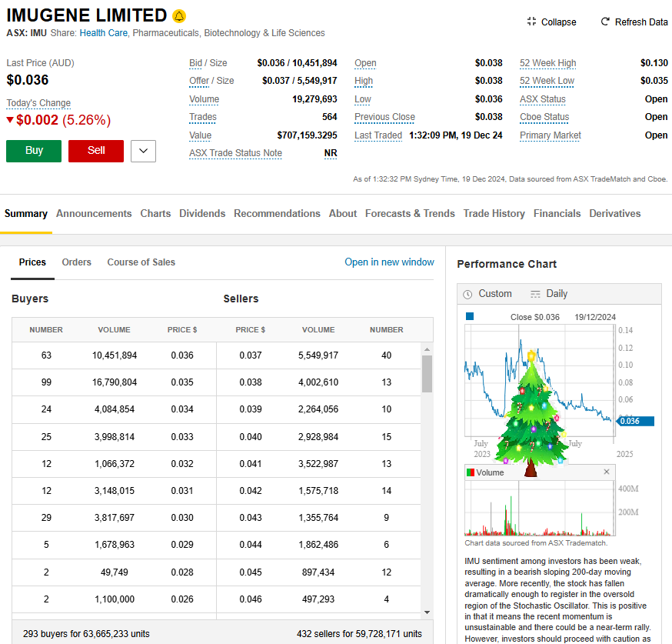Click the Primary Market label

pyautogui.click(x=551, y=135)
